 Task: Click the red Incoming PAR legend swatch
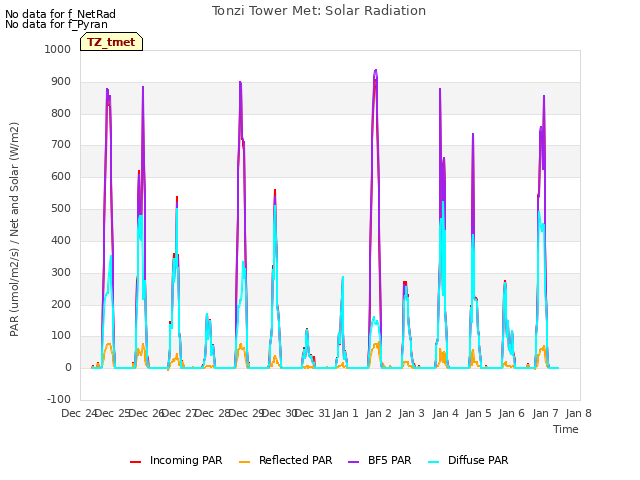coord(136,462)
